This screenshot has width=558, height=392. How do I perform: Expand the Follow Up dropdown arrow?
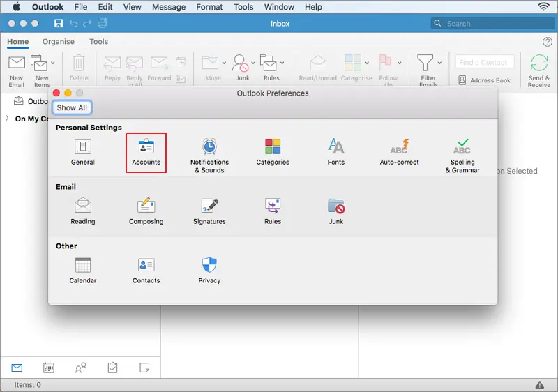pyautogui.click(x=399, y=63)
